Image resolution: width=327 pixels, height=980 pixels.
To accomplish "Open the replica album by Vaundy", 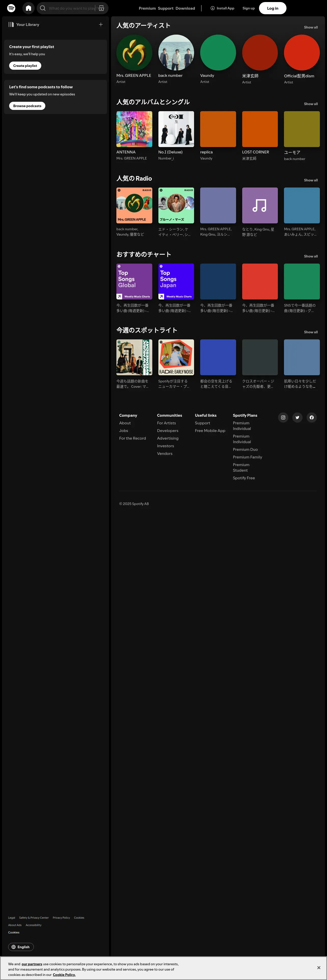I will [218, 136].
